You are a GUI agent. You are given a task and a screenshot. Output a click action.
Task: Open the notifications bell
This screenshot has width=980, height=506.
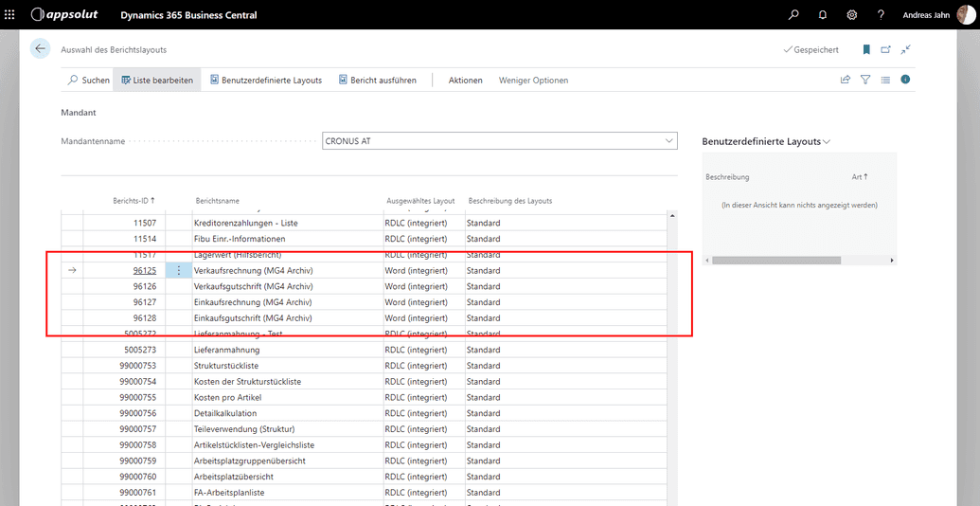[822, 15]
